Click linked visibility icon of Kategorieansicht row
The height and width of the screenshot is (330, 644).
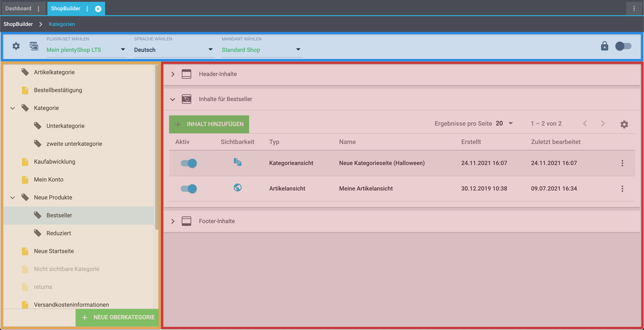coord(237,162)
